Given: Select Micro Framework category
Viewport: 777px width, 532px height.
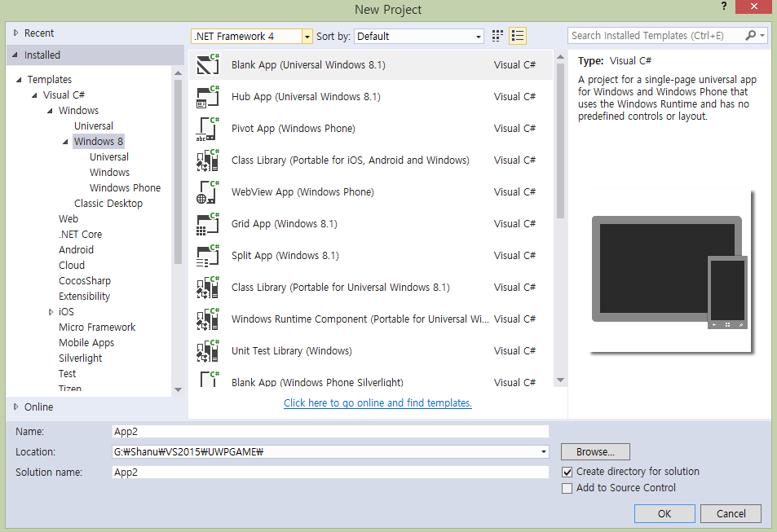Looking at the screenshot, I should pos(97,327).
